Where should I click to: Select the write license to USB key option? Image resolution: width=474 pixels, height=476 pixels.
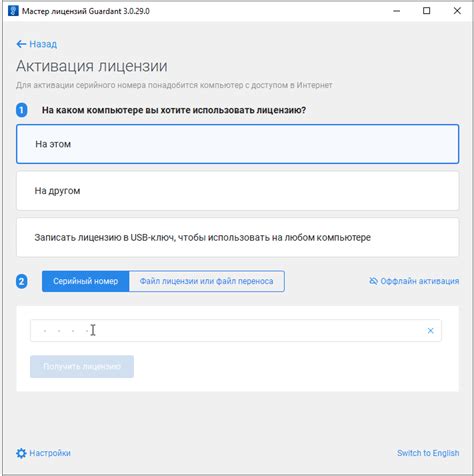237,237
